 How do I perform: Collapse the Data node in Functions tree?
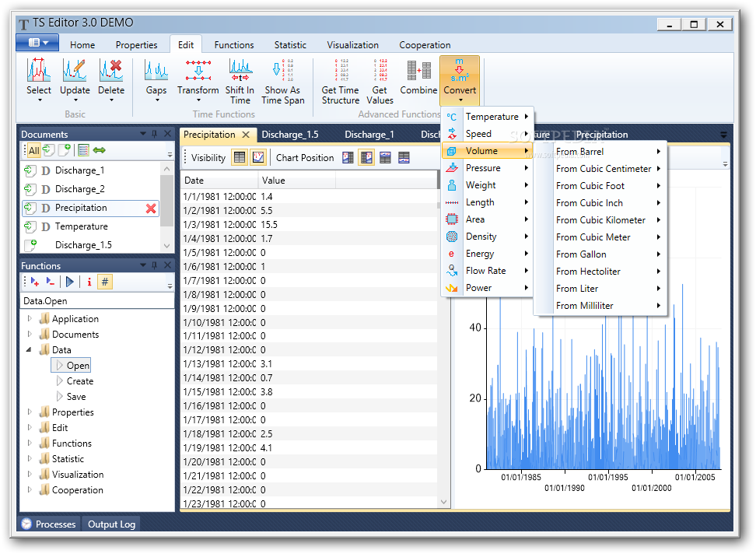30,350
